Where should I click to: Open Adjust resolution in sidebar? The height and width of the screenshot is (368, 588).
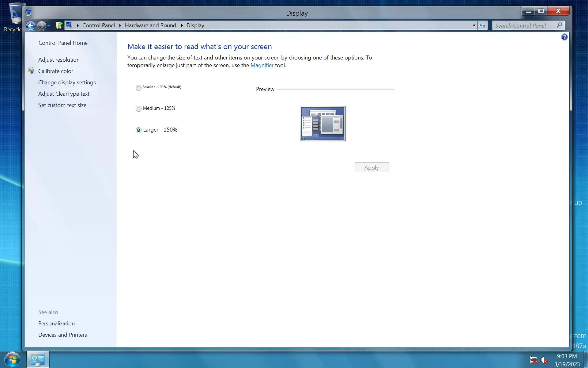59,60
